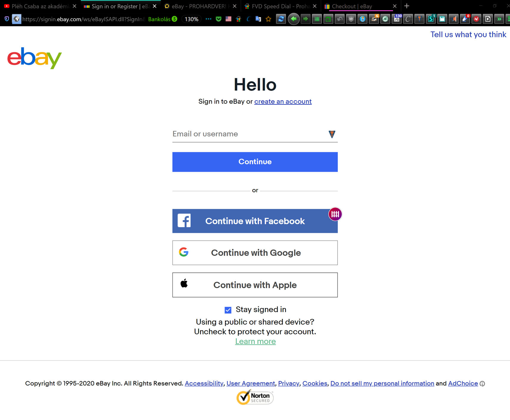Click the magenta fence badge on Facebook button
Viewport: 510px width, 420px height.
[x=335, y=214]
